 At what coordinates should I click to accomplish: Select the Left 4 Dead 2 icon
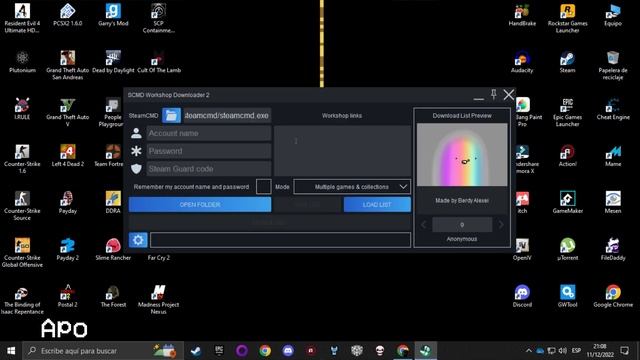(x=67, y=155)
